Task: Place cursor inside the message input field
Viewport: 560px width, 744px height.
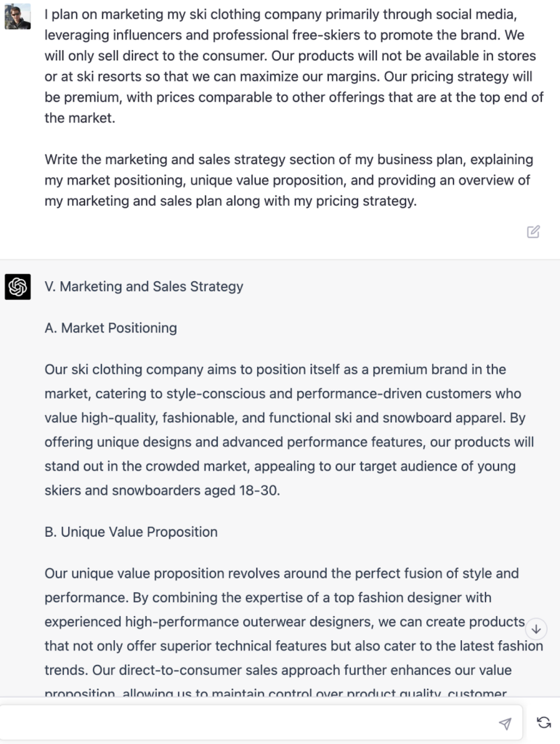Action: pos(254,721)
